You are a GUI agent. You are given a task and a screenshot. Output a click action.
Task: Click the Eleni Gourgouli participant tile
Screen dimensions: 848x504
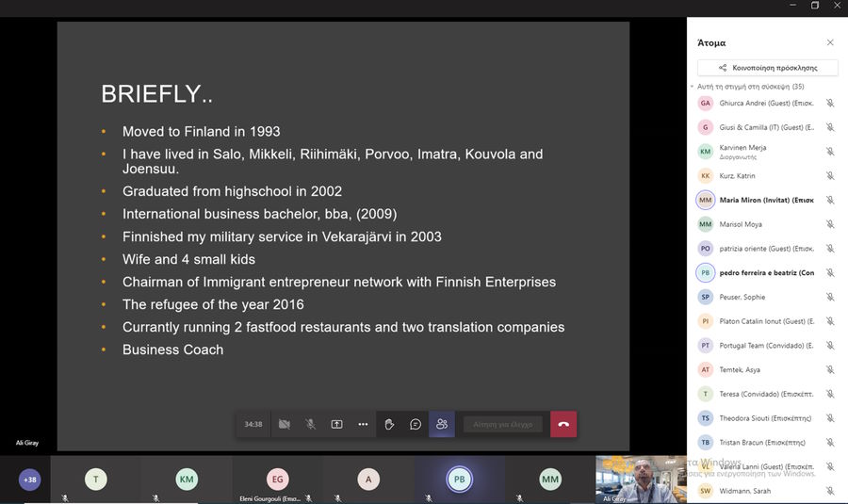coord(277,480)
